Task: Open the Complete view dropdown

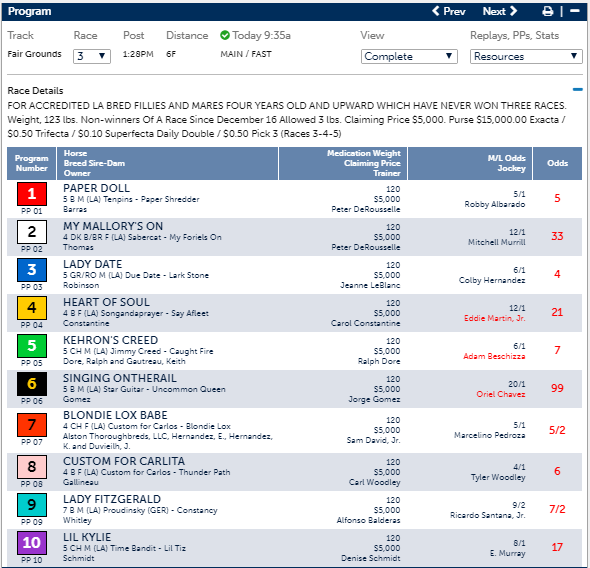Action: click(x=409, y=56)
